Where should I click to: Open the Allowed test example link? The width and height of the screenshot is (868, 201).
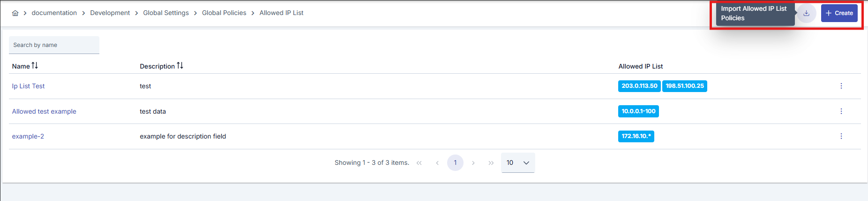click(44, 111)
